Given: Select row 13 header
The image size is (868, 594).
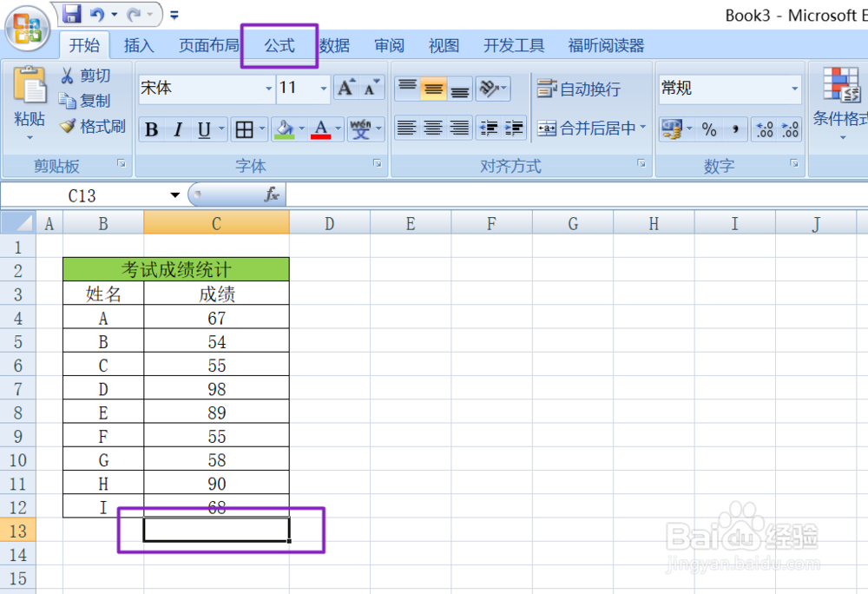Looking at the screenshot, I should coord(17,531).
